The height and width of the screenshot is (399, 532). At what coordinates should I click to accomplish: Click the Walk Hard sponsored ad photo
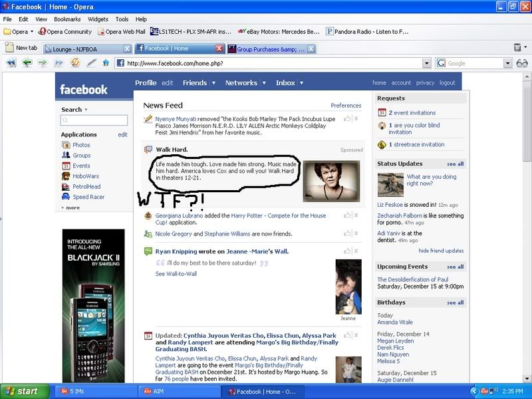click(x=331, y=181)
